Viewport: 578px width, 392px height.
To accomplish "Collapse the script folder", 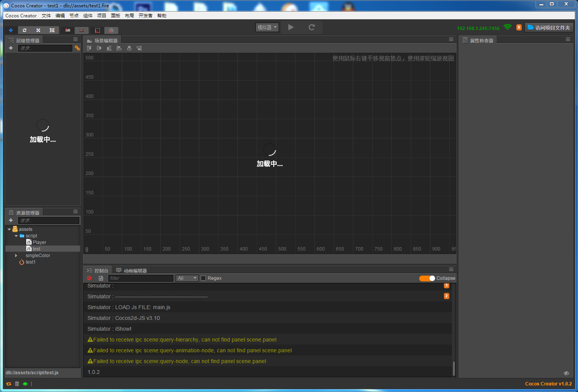I will 16,236.
